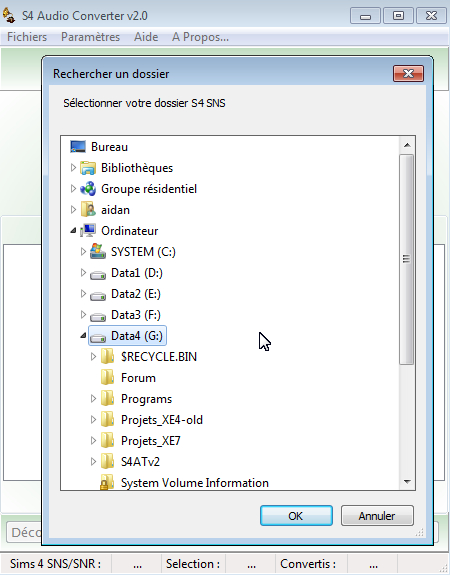Expand the Data3 (F:) drive node

(83, 315)
